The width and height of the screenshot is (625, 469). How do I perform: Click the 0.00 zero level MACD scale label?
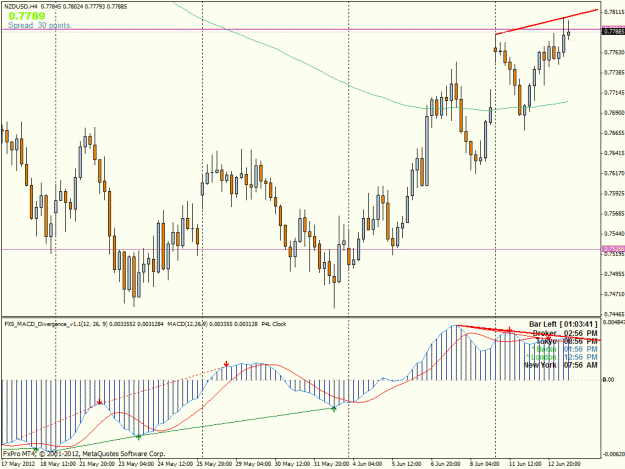pos(608,380)
